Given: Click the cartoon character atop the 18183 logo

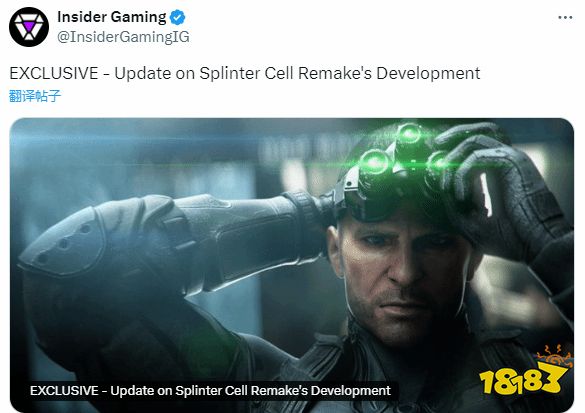Looking at the screenshot, I should 554,356.
